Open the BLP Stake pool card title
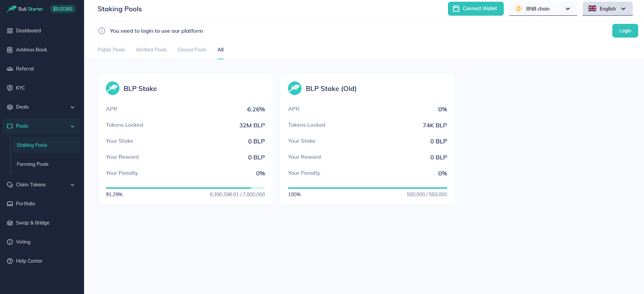644x294 pixels. pos(140,89)
